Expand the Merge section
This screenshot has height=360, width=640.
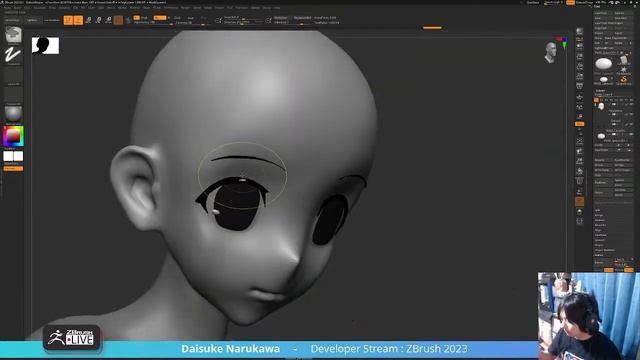[x=599, y=215]
